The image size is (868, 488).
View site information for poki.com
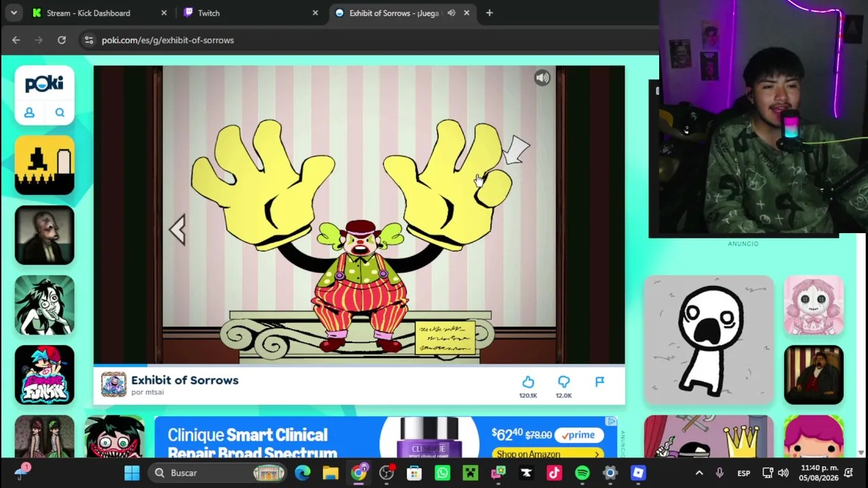coord(89,40)
